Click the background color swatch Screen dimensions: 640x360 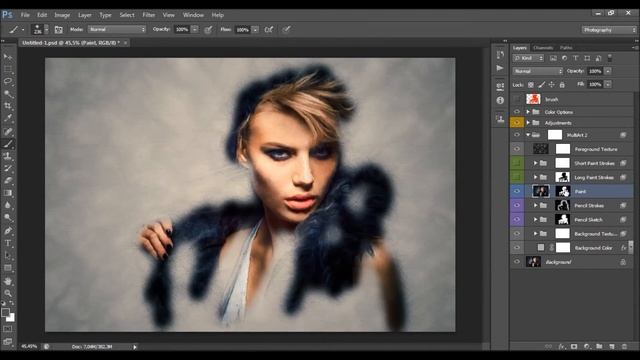pos(11,318)
